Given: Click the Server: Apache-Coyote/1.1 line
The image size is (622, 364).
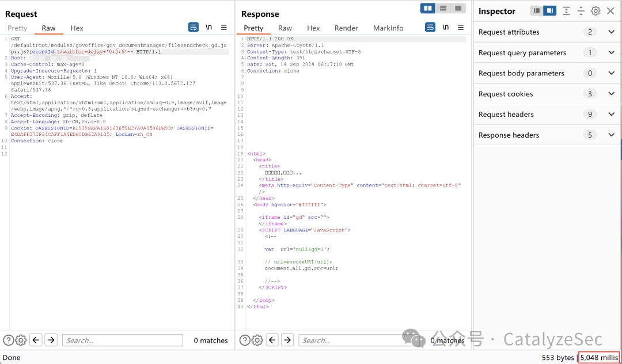Looking at the screenshot, I should [285, 45].
